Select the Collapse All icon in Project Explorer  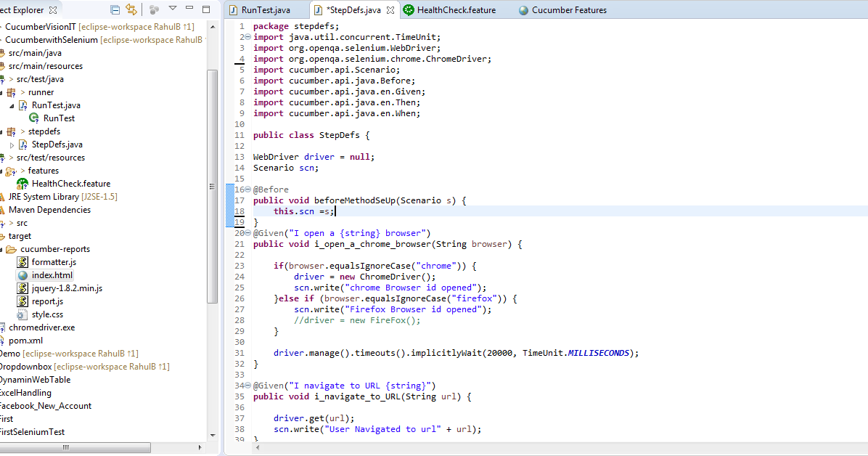(114, 9)
